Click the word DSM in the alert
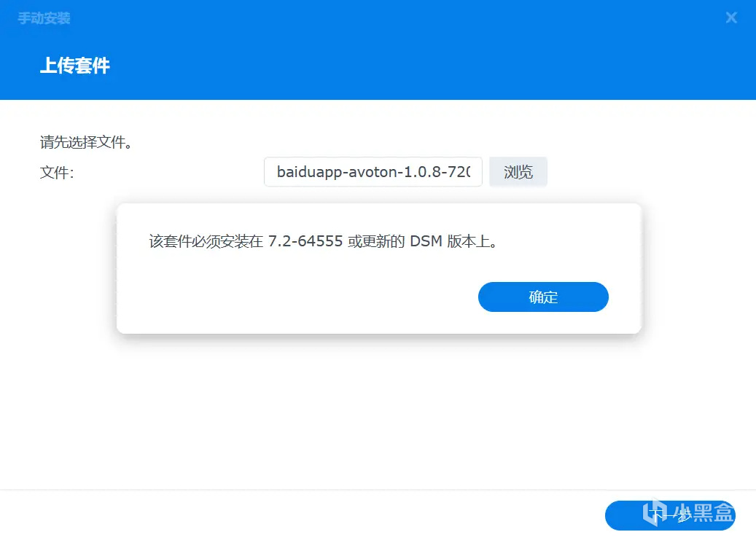 [426, 241]
